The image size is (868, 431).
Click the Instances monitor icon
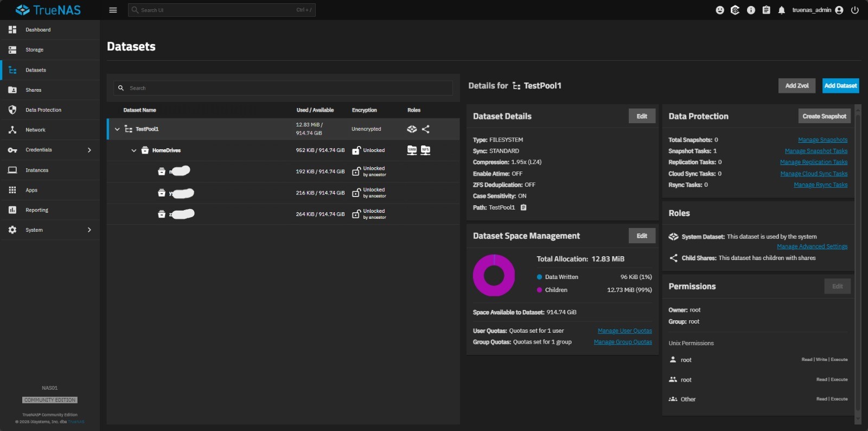[12, 170]
